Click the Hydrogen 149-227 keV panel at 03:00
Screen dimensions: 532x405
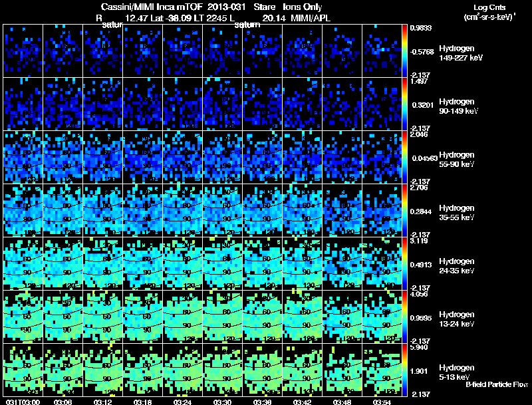pos(23,51)
